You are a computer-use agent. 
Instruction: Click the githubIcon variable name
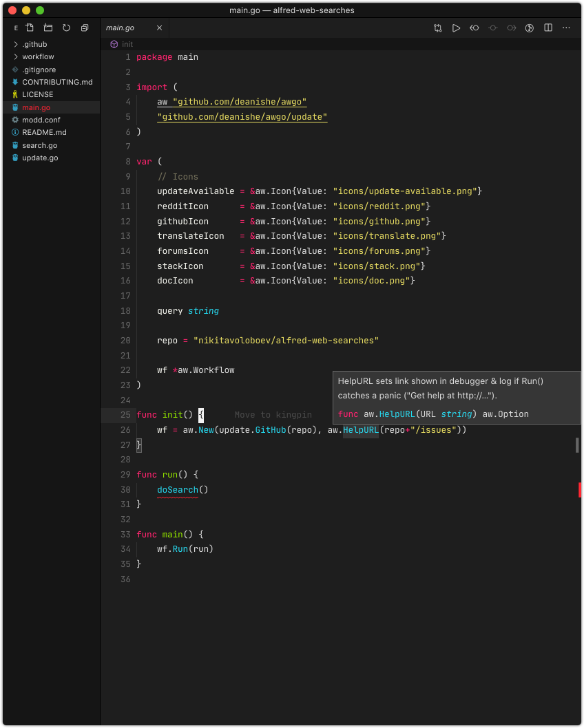pos(182,222)
